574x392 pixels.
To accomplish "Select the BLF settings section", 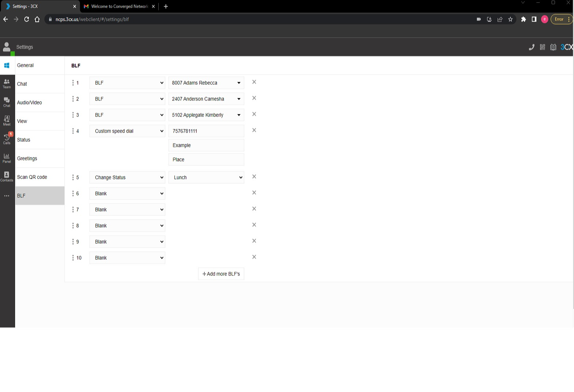I will [x=40, y=196].
